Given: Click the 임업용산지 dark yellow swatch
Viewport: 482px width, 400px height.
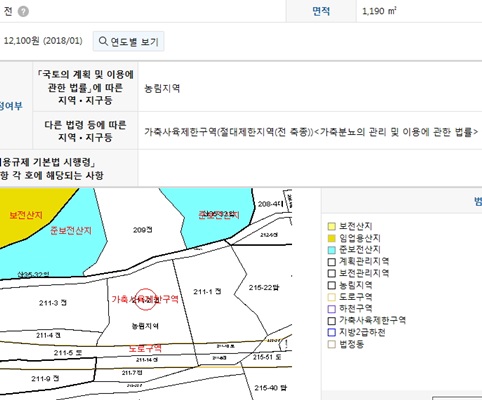Looking at the screenshot, I should [x=331, y=238].
